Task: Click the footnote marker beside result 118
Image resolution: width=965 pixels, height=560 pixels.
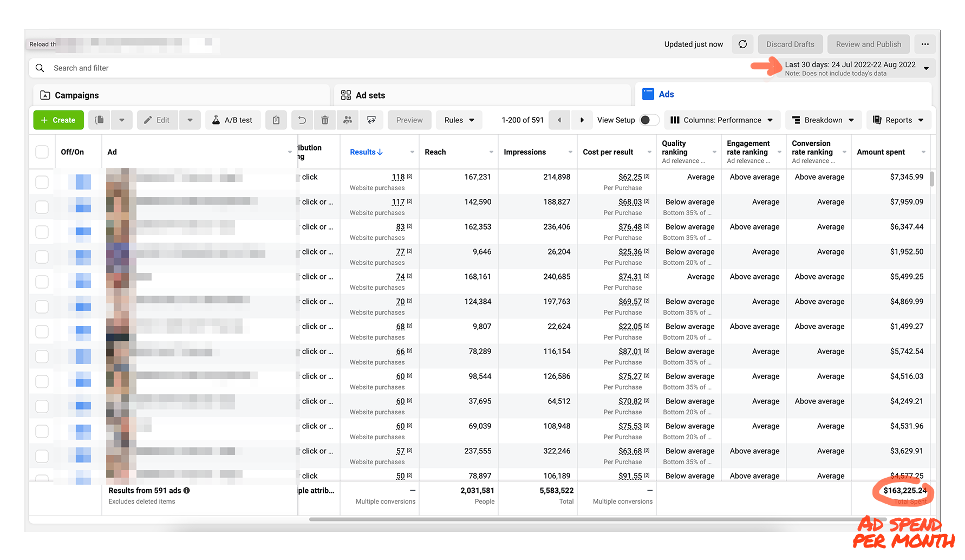Action: click(410, 177)
